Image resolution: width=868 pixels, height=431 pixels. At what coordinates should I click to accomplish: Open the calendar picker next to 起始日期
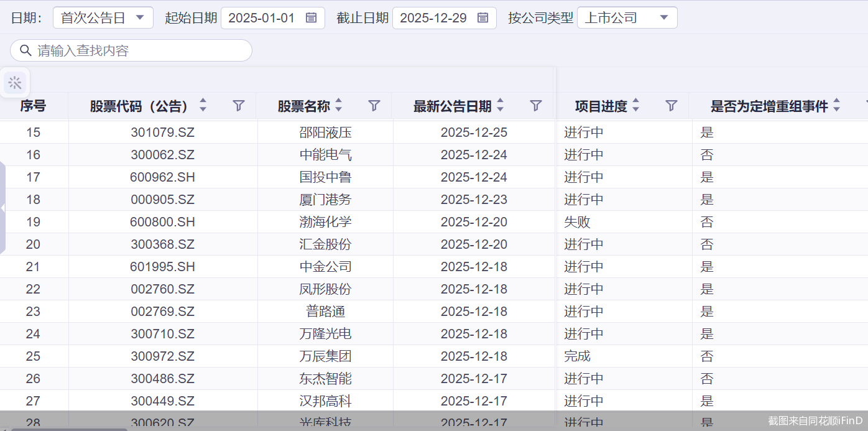310,18
